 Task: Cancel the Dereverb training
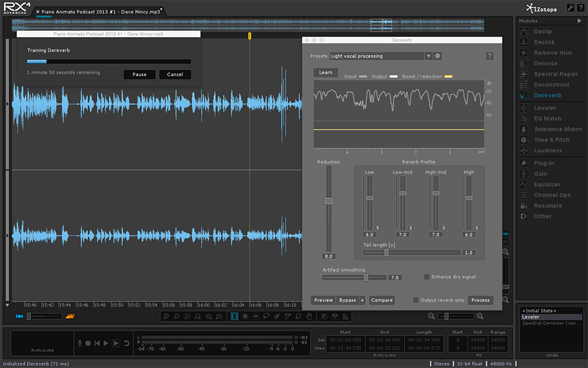pyautogui.click(x=175, y=74)
